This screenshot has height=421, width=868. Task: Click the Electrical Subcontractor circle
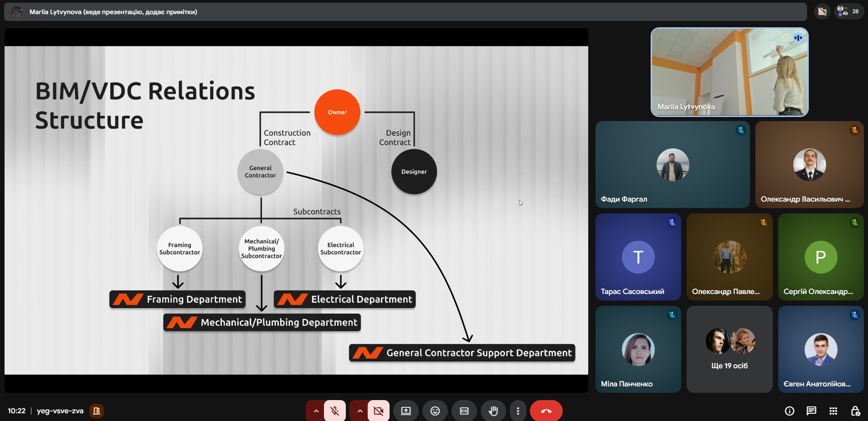tap(341, 249)
